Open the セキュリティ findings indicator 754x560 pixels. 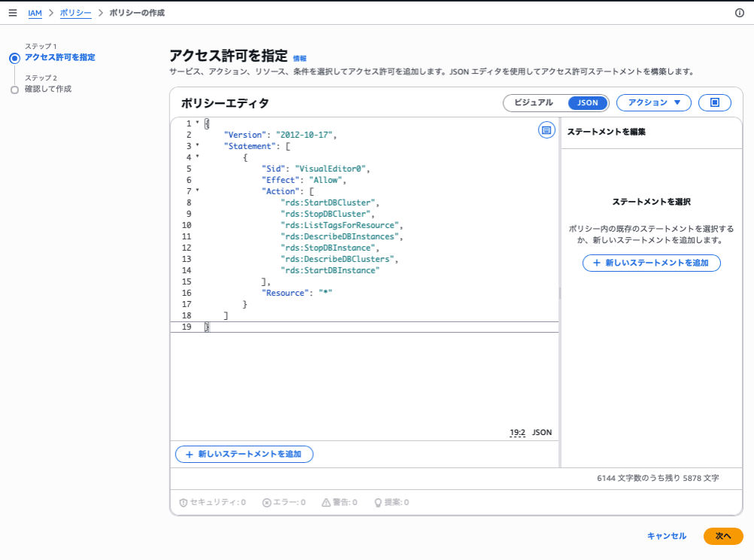pos(212,502)
